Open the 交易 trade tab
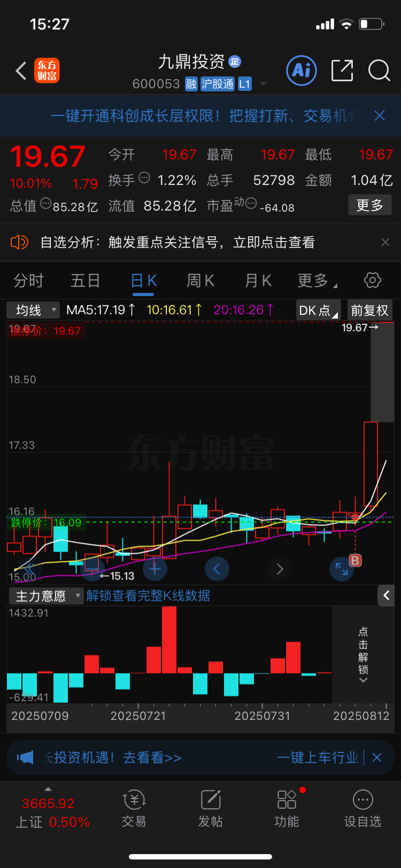The height and width of the screenshot is (868, 401). pos(134,809)
